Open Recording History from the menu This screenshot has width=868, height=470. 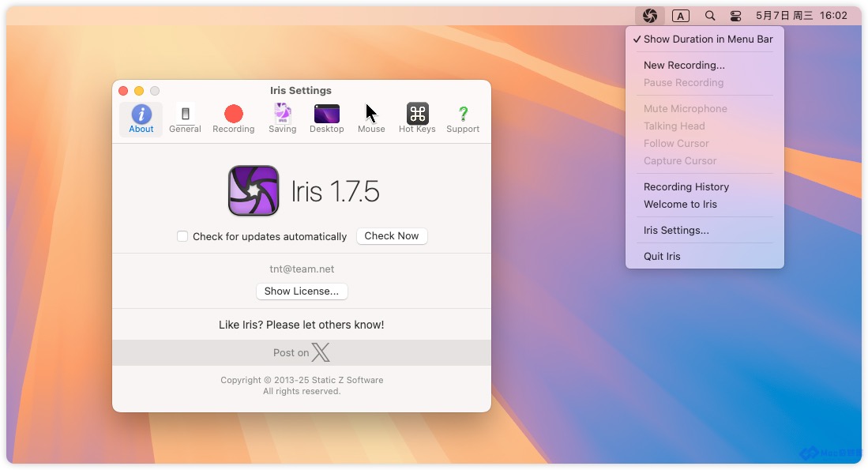click(705, 186)
